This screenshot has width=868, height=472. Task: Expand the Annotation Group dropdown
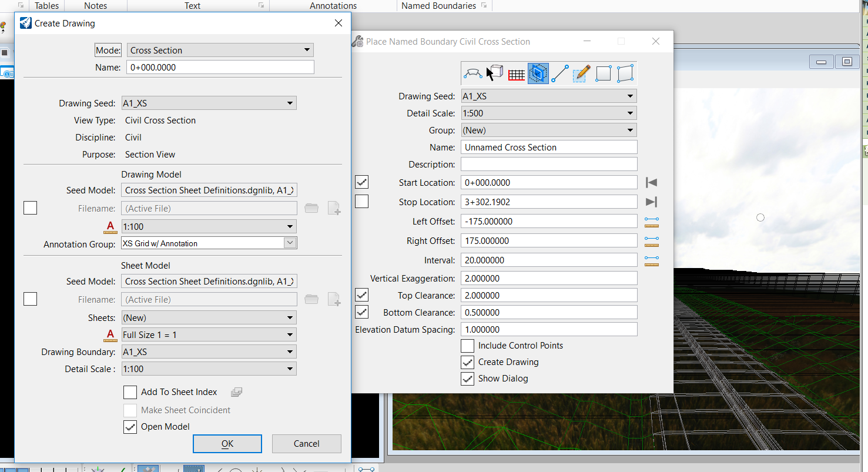click(290, 243)
